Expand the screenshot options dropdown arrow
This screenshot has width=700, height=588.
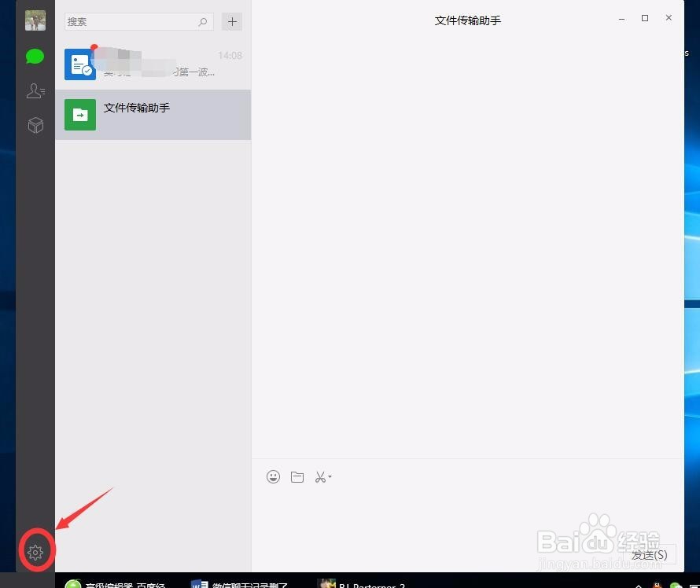click(x=330, y=476)
